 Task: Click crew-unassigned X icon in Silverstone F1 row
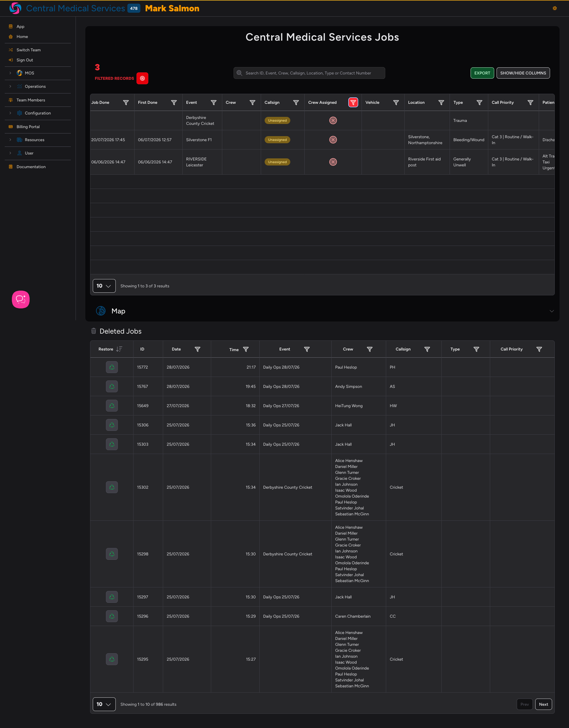click(333, 140)
